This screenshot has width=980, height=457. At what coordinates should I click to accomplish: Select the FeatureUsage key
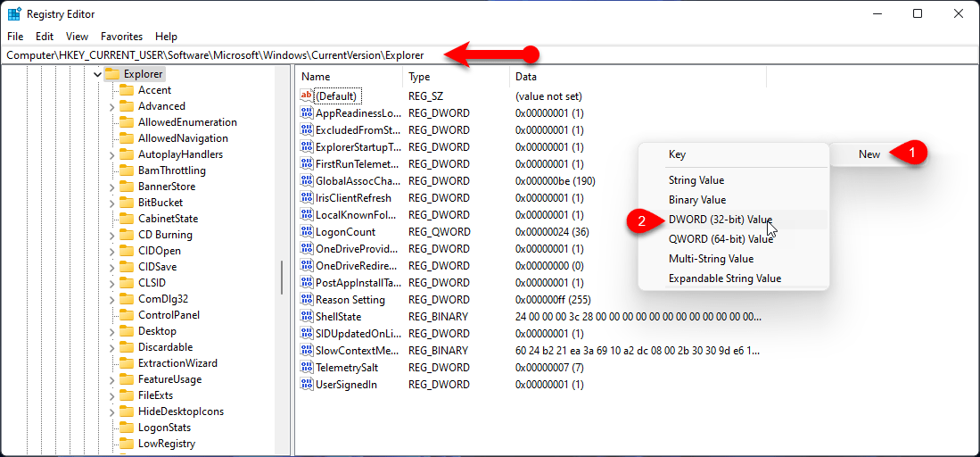(170, 379)
